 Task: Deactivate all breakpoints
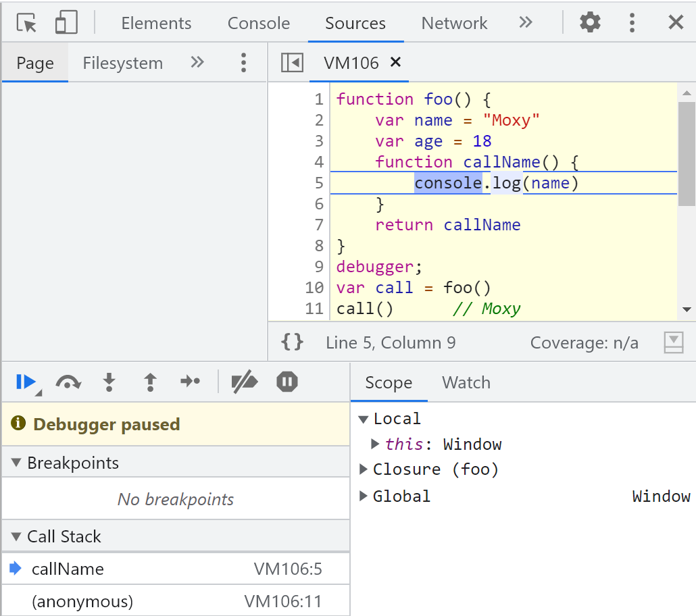[244, 382]
